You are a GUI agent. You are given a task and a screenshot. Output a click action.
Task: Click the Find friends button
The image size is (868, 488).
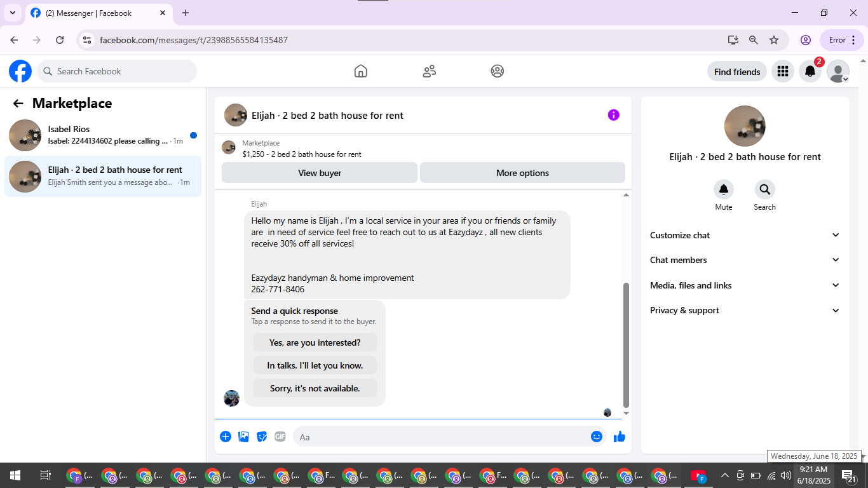737,72
